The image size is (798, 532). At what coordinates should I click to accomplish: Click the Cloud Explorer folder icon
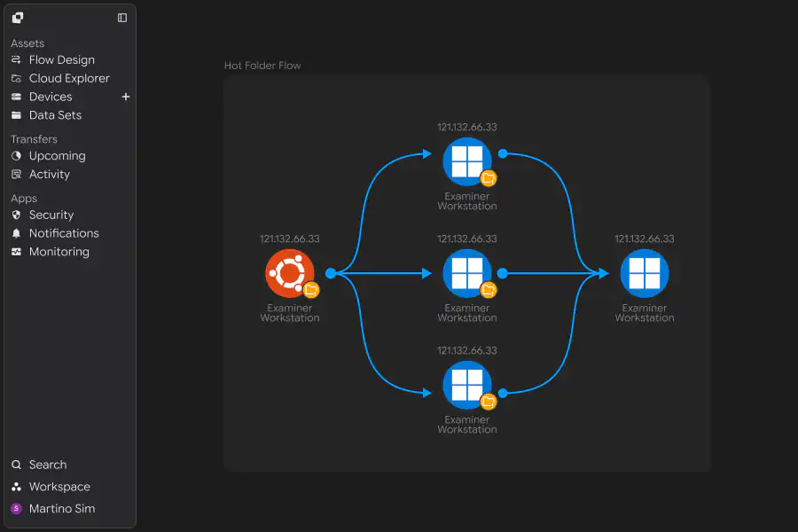pyautogui.click(x=16, y=78)
